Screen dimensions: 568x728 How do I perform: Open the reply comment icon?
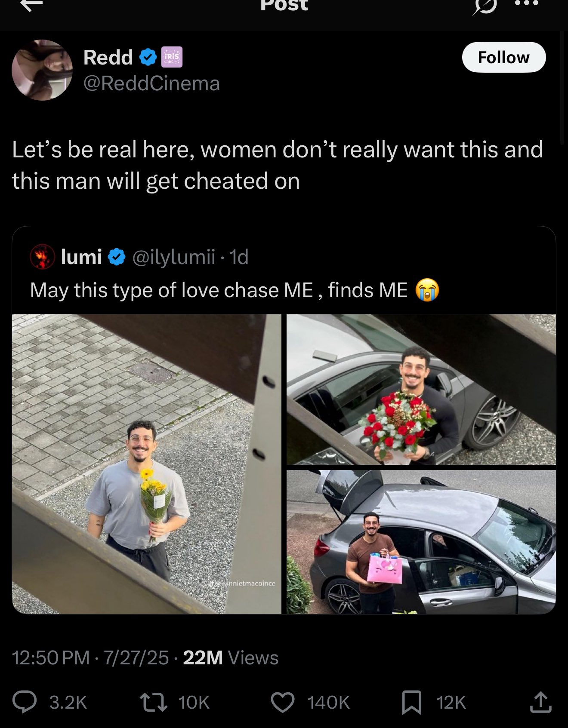tap(25, 702)
